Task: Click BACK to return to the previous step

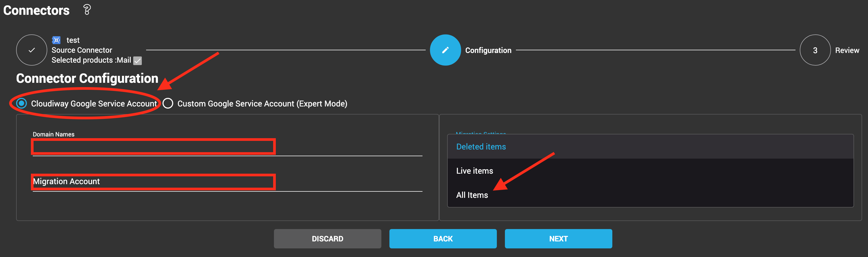Action: [x=443, y=238]
